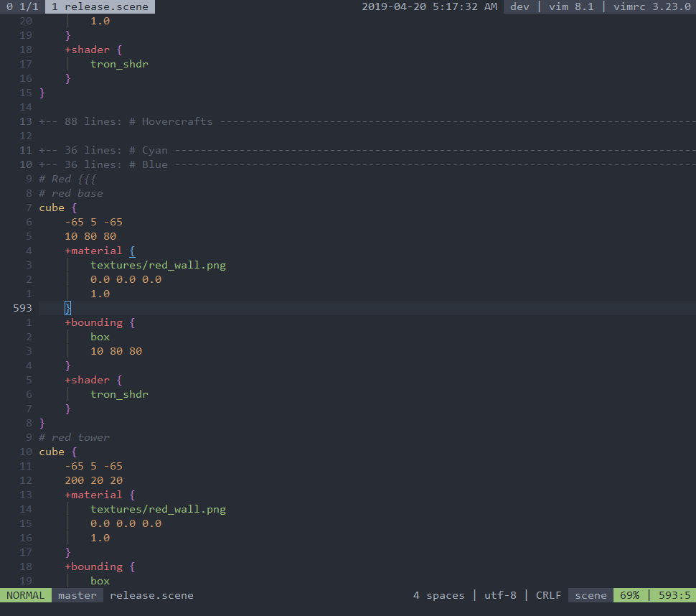Click the dev label in tabline
Screen dimensions: 696x616
coord(519,6)
